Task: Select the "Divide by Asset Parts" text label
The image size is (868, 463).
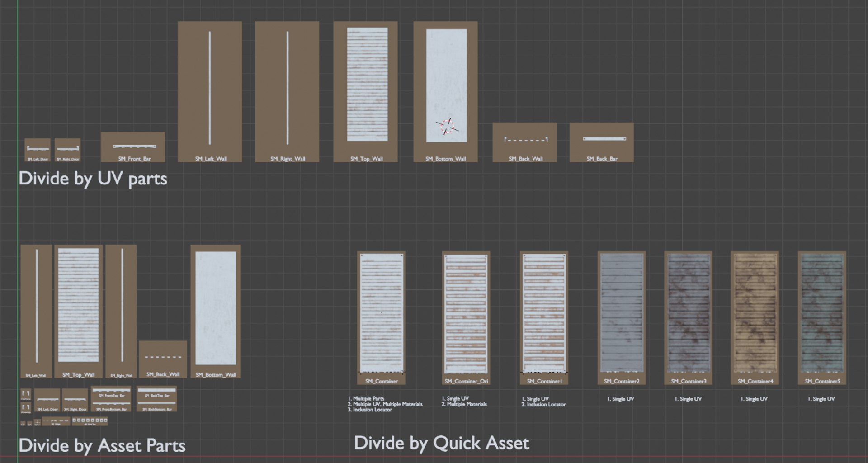Action: (x=102, y=446)
